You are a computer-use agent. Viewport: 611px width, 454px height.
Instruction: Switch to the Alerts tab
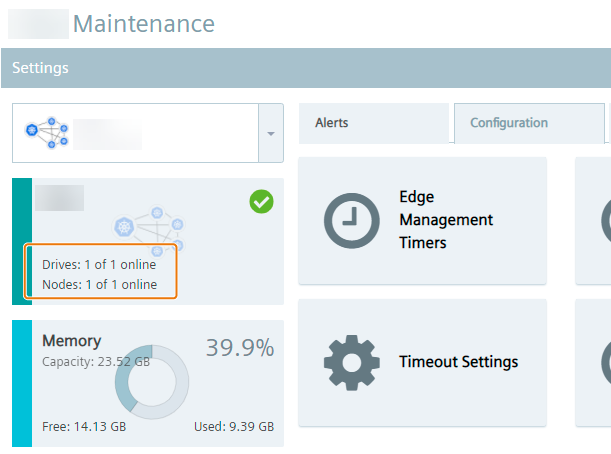[x=332, y=123]
